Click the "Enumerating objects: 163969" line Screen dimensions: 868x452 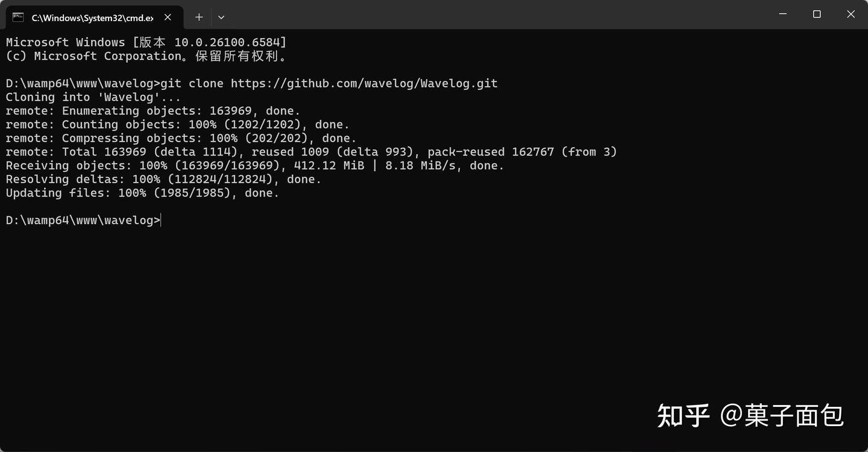pyautogui.click(x=153, y=111)
